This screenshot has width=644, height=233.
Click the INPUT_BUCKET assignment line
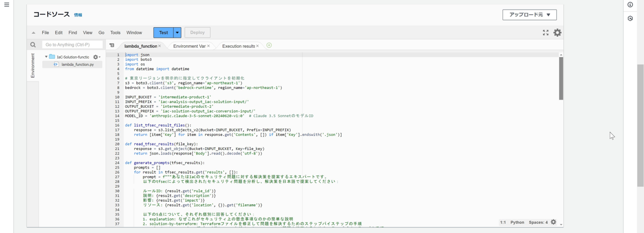168,97
